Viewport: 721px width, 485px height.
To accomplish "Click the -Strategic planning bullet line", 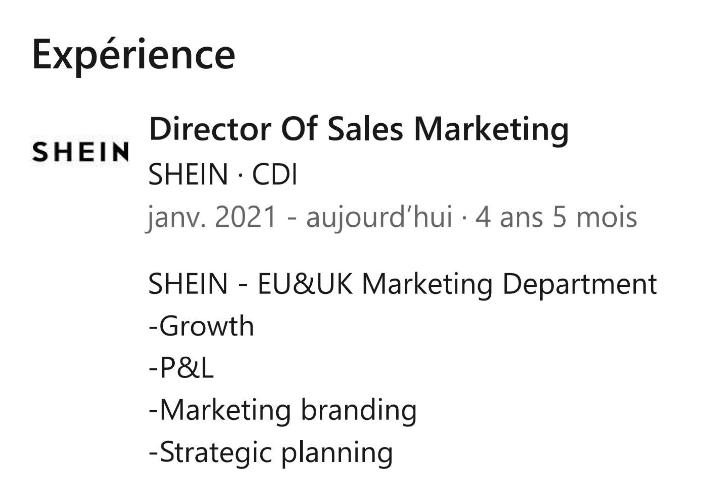I will pos(271,453).
